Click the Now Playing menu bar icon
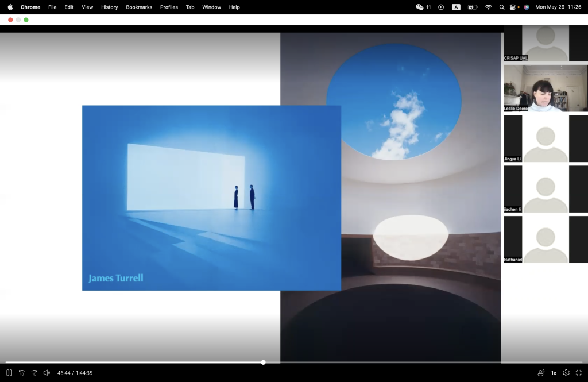The image size is (588, 382). point(441,7)
